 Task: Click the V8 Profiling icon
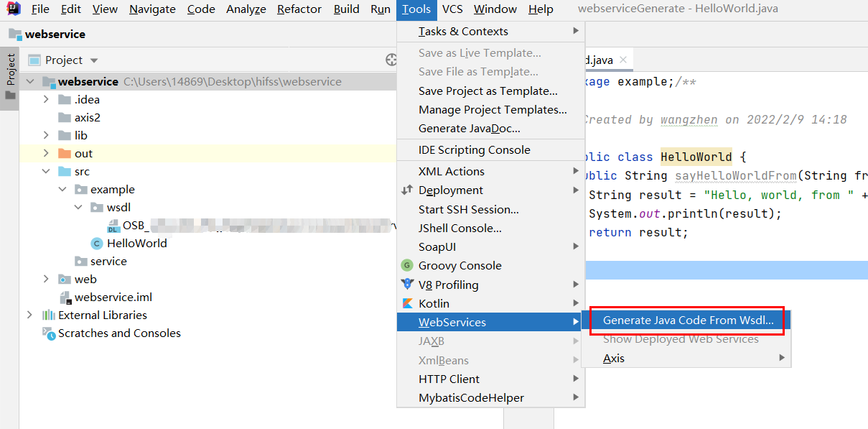point(407,285)
